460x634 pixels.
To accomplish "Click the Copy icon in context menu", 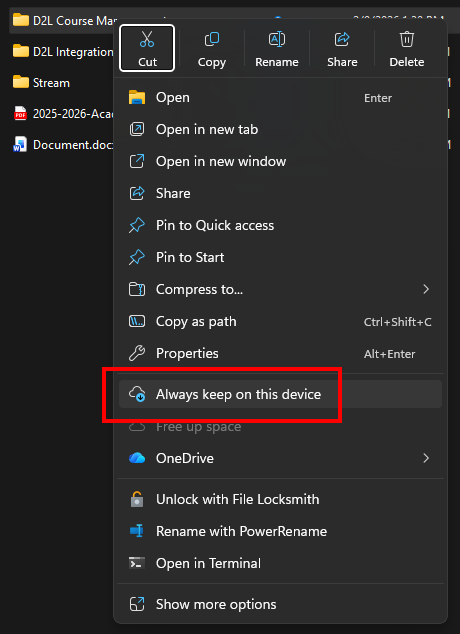I will pos(212,40).
